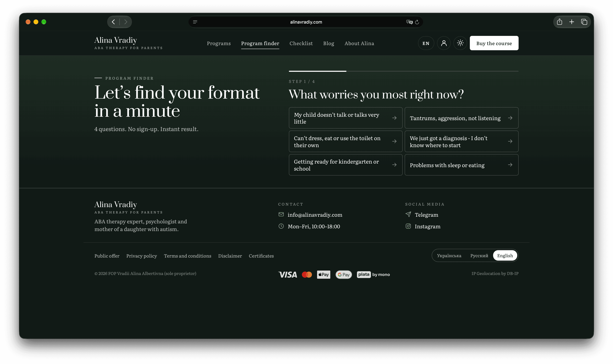This screenshot has width=613, height=364.
Task: Show the tab overview icon
Action: [584, 22]
